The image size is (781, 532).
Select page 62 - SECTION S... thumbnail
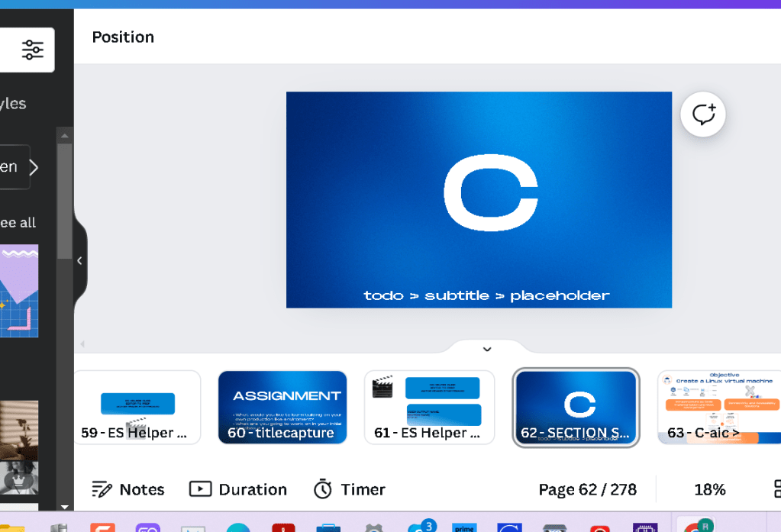click(576, 408)
